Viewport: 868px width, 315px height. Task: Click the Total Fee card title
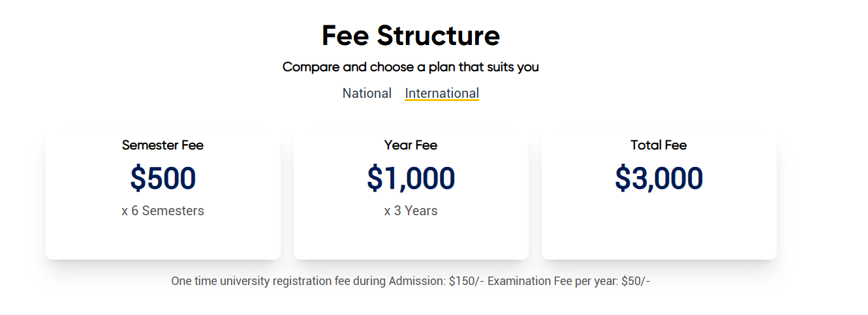point(659,145)
